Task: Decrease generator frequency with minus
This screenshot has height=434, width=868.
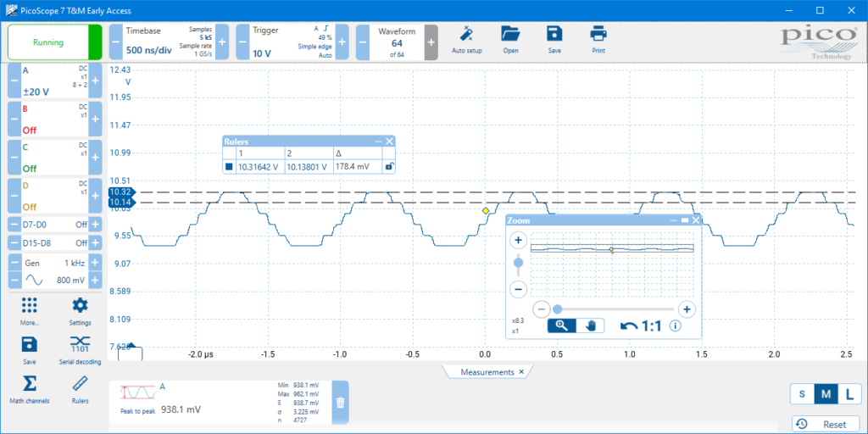Action: coord(14,263)
